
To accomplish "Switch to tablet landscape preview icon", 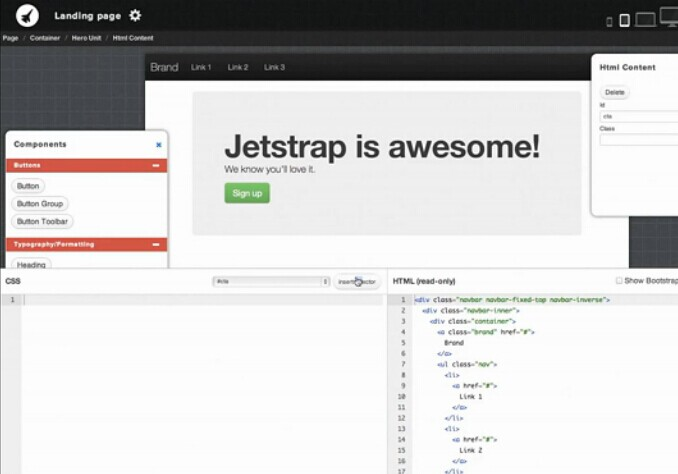I will pyautogui.click(x=645, y=19).
